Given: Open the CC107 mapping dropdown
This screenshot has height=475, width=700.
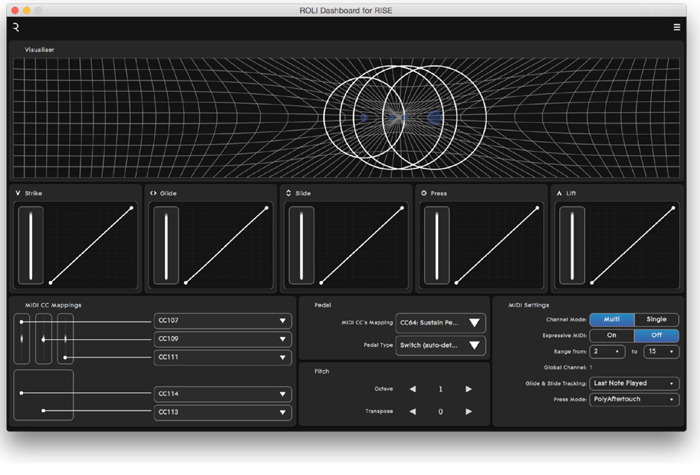Looking at the screenshot, I should [223, 321].
